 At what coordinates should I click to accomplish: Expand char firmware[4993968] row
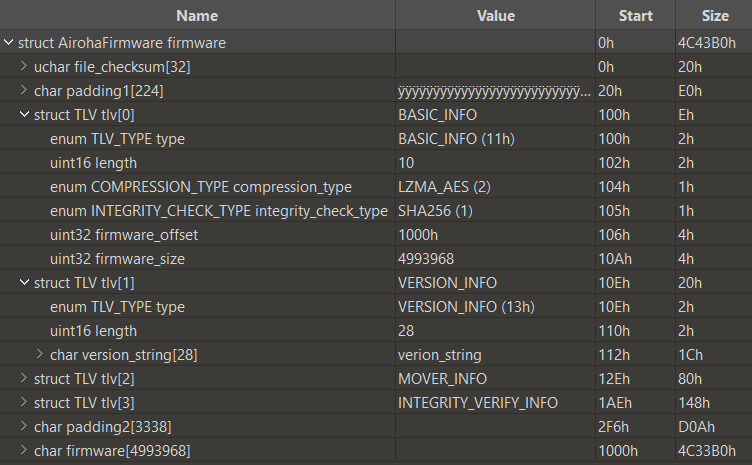[24, 450]
